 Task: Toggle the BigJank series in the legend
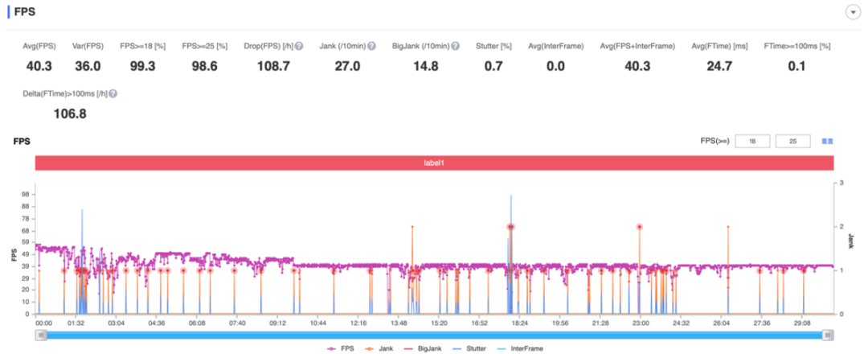point(424,348)
